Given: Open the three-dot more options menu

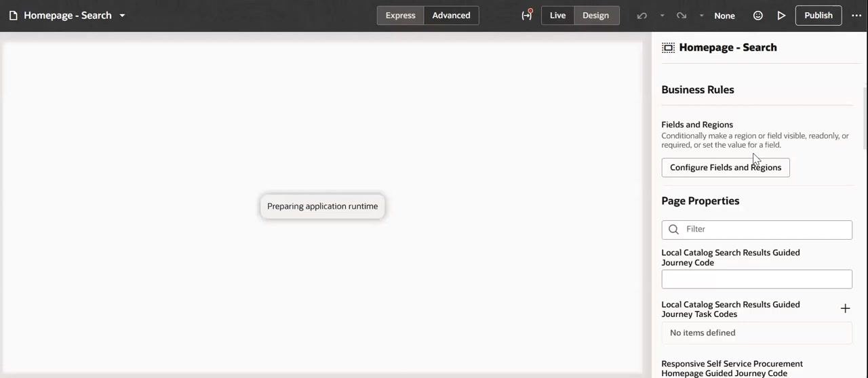Looking at the screenshot, I should pyautogui.click(x=856, y=16).
